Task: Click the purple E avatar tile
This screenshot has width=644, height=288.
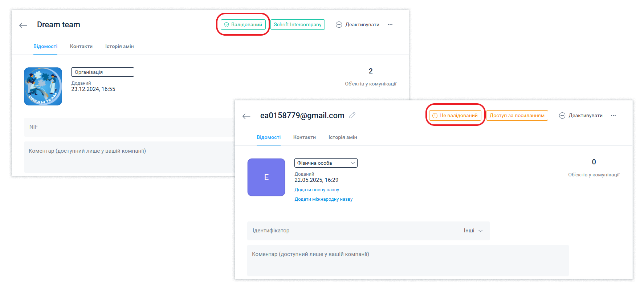Action: pos(266,177)
